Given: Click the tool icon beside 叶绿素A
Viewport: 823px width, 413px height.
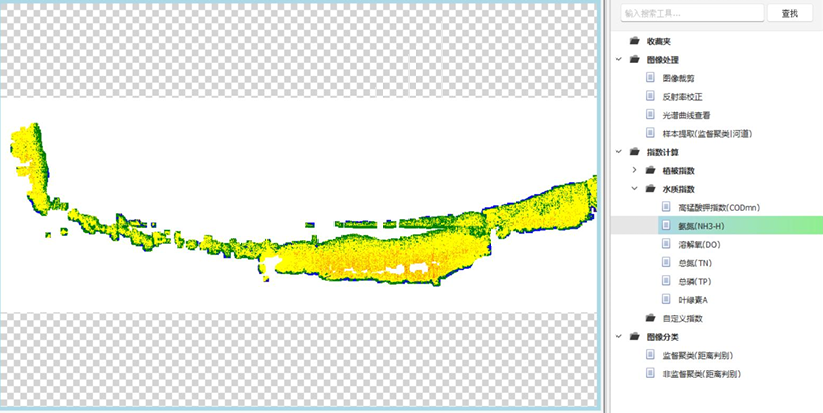Looking at the screenshot, I should pyautogui.click(x=667, y=299).
